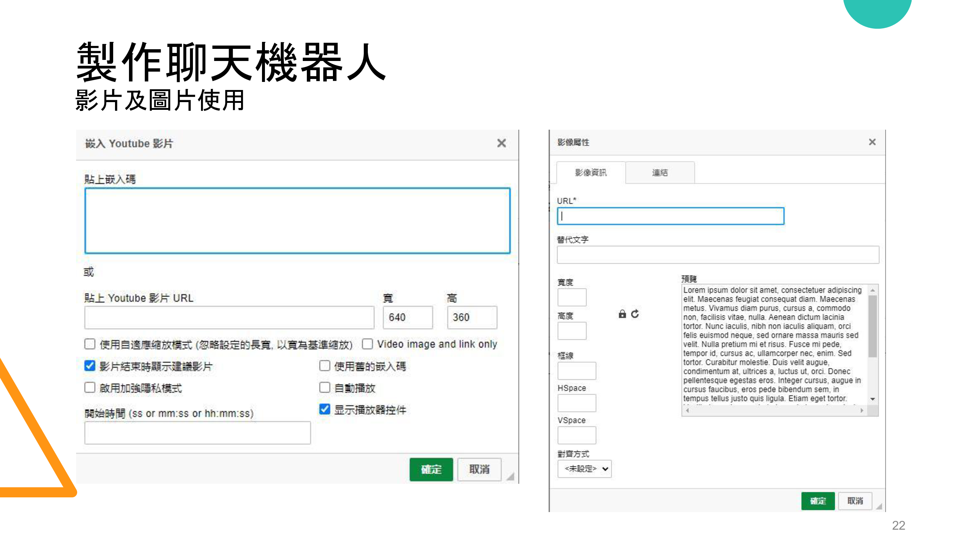
Task: Click preview scrollbar down arrow
Action: (x=873, y=399)
